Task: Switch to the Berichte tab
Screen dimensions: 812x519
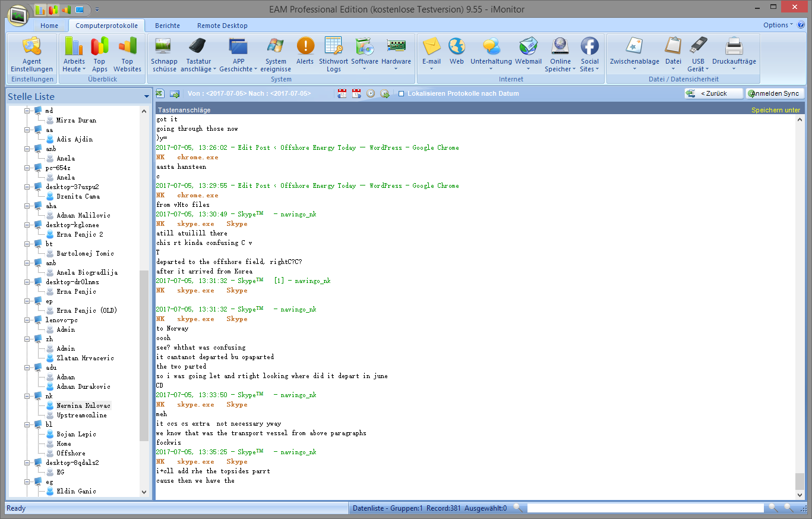Action: 167,26
